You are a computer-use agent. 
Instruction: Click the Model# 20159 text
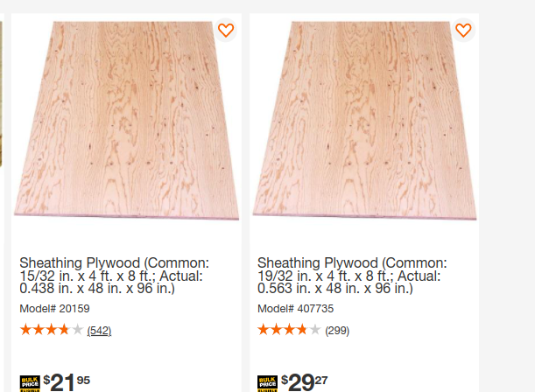pos(54,309)
